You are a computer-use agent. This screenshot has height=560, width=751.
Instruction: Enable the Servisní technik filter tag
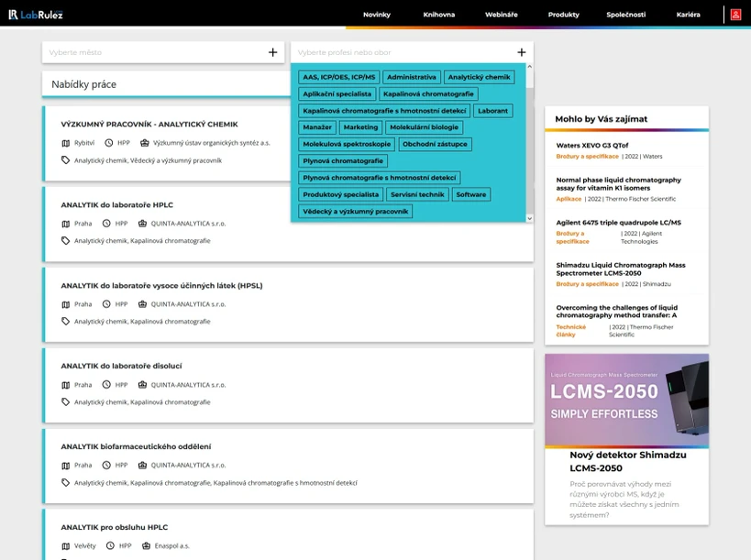[417, 194]
